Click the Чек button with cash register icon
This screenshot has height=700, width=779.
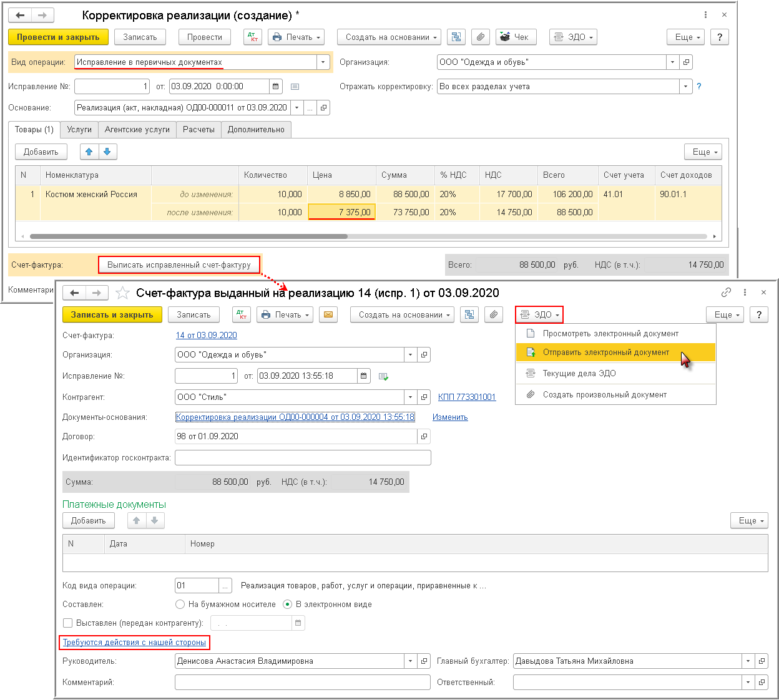516,37
